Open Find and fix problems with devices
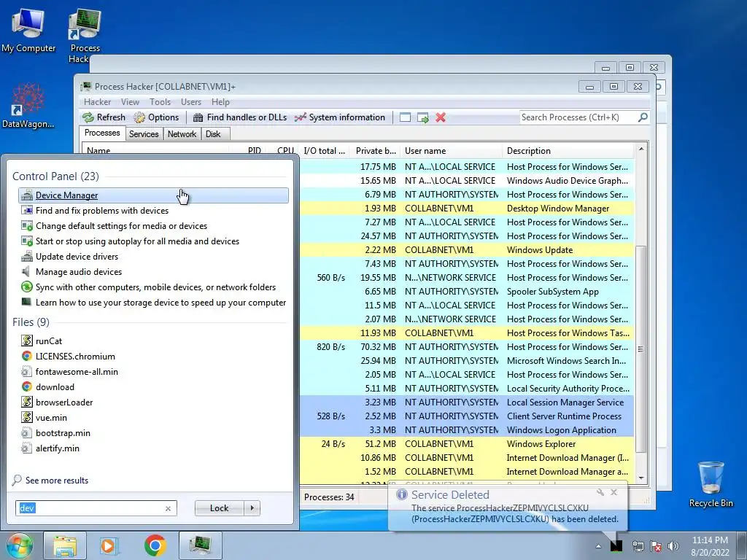Image resolution: width=747 pixels, height=560 pixels. tap(102, 211)
